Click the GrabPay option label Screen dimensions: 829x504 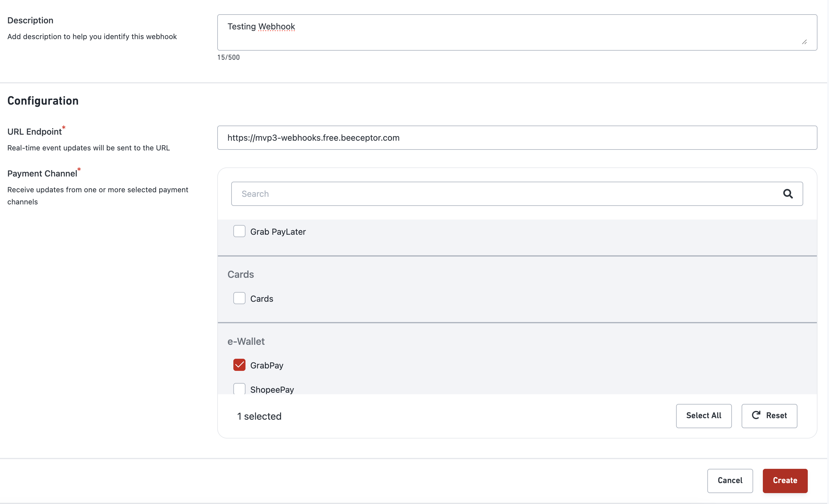pyautogui.click(x=267, y=365)
